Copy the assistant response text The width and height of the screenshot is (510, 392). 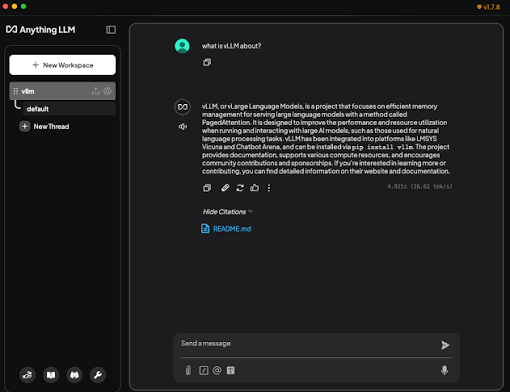coord(207,188)
